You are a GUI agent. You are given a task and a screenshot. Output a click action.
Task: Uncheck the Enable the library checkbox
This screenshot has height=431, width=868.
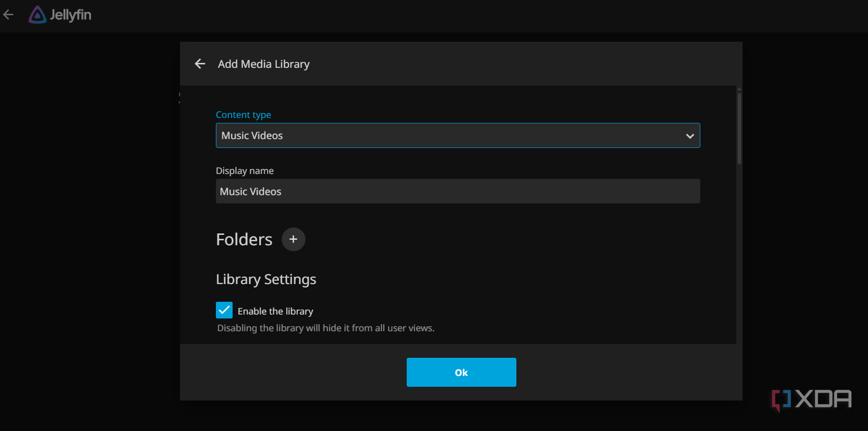[x=224, y=310]
